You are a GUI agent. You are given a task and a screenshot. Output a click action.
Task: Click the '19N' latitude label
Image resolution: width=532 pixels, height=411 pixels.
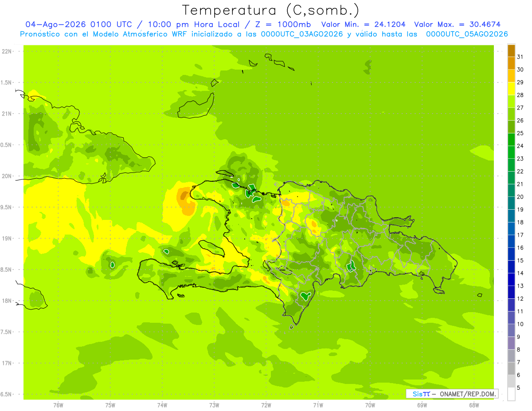[x=8, y=239]
